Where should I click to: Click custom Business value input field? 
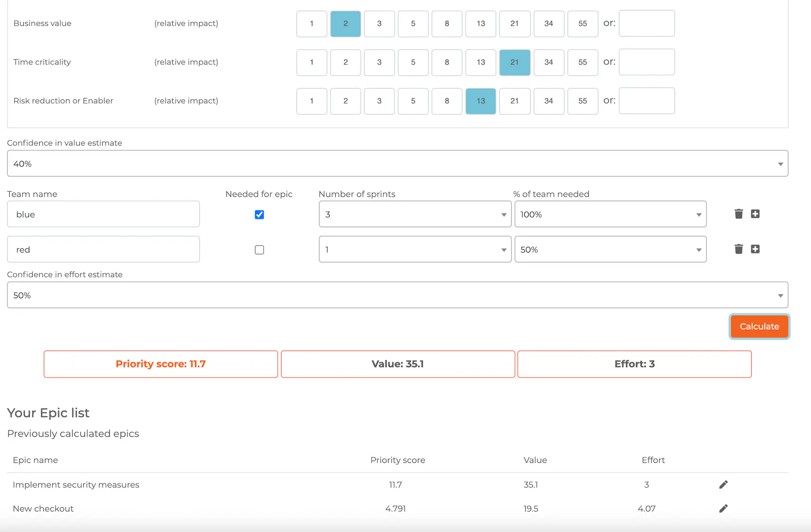(647, 23)
